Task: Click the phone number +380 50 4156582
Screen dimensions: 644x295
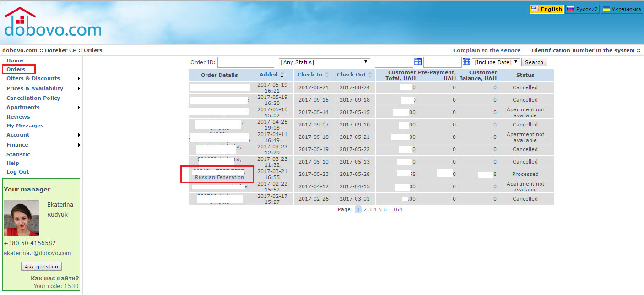Action: 30,243
